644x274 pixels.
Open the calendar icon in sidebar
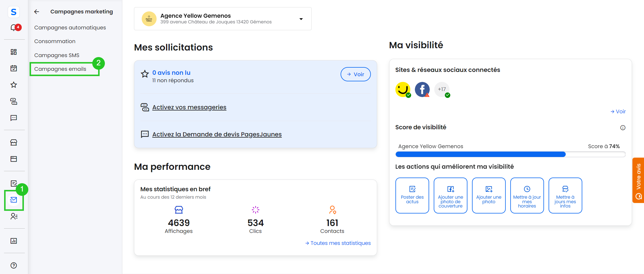[14, 68]
